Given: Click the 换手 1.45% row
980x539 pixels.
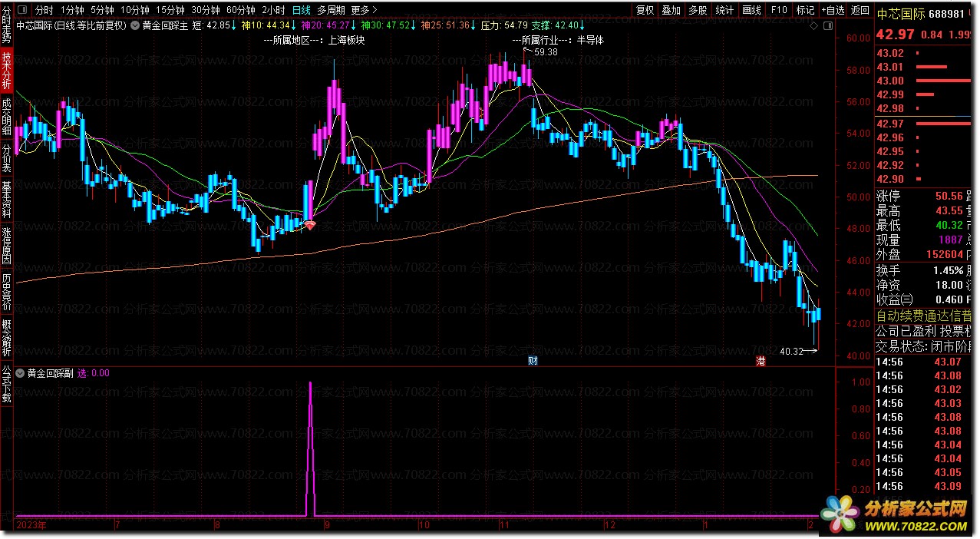Looking at the screenshot, I should 924,270.
